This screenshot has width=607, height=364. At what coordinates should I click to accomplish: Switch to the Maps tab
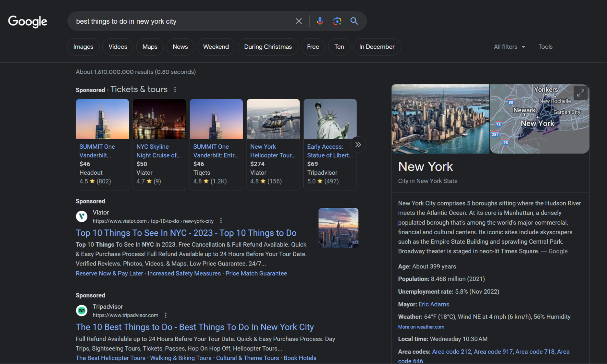150,47
